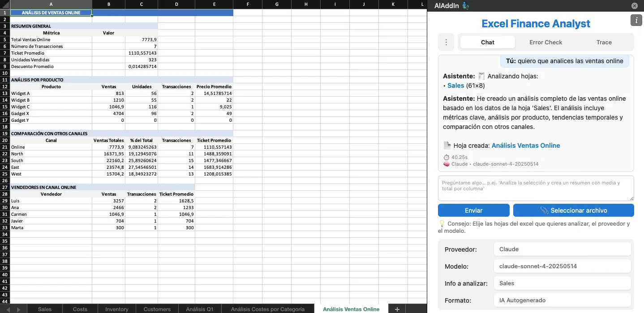
Task: Select the Análisis Q1 sheet tab
Action: [x=199, y=309]
